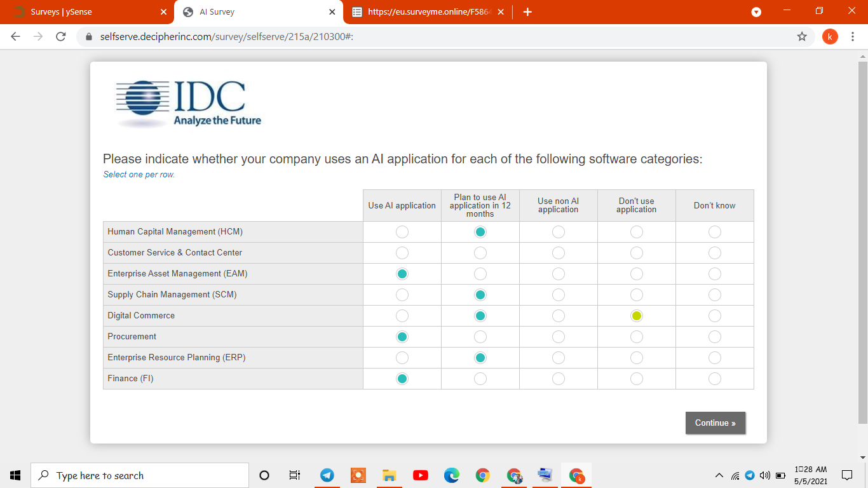Screen dimensions: 868x488
Task: Switch to the Surveys | ySense tab
Action: pos(87,12)
